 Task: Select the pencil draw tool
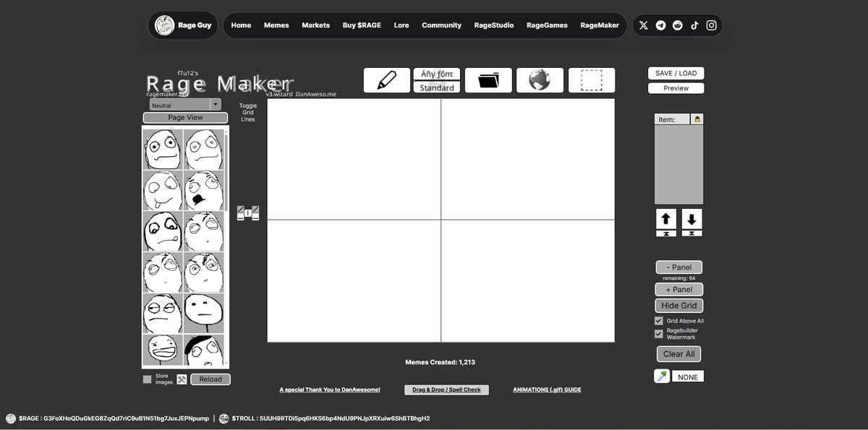[x=387, y=80]
